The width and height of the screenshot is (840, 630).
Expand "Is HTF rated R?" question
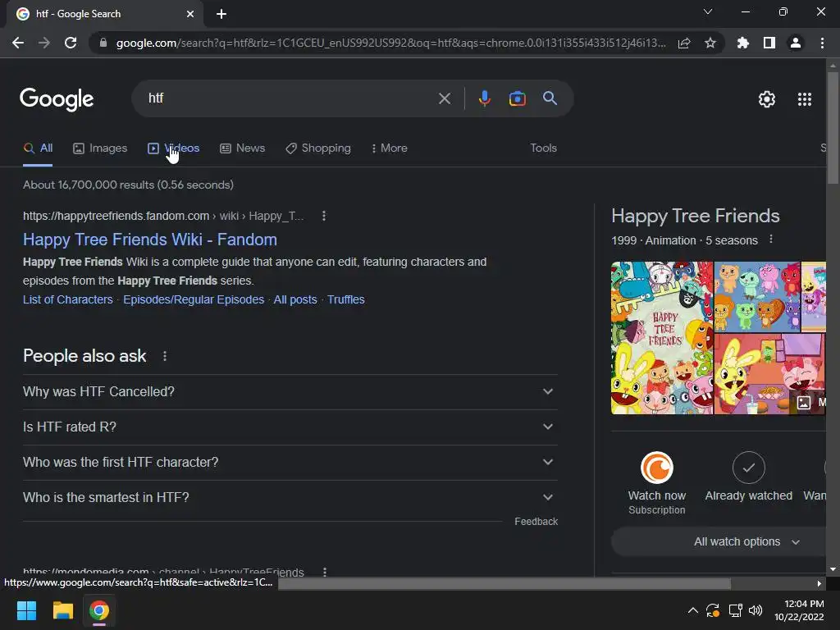[x=290, y=427]
